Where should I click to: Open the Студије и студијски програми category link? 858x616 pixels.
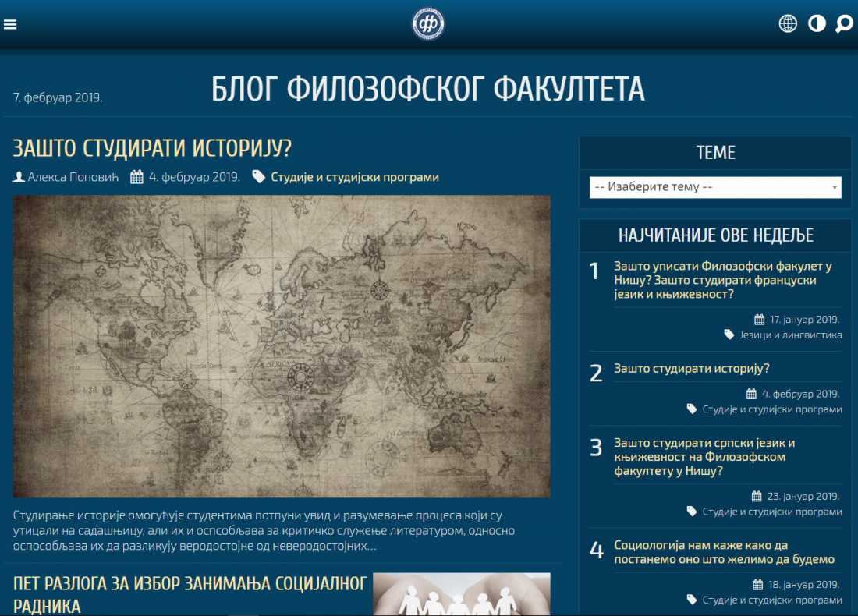coord(355,177)
